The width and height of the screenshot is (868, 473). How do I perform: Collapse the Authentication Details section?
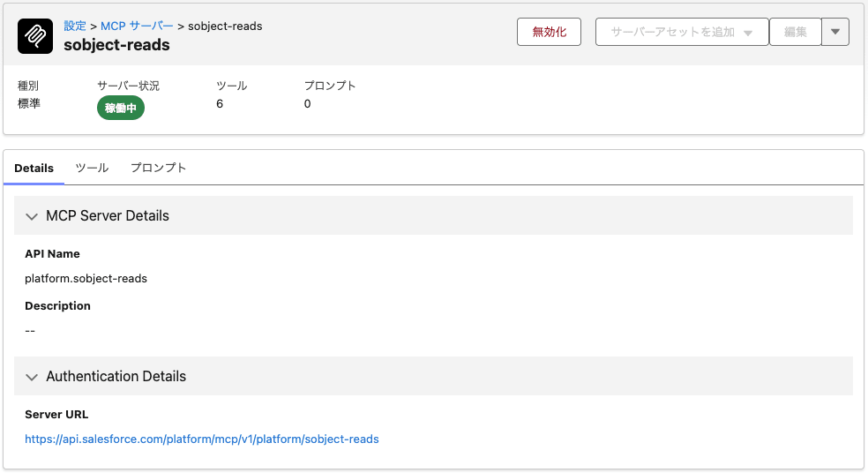coord(33,377)
